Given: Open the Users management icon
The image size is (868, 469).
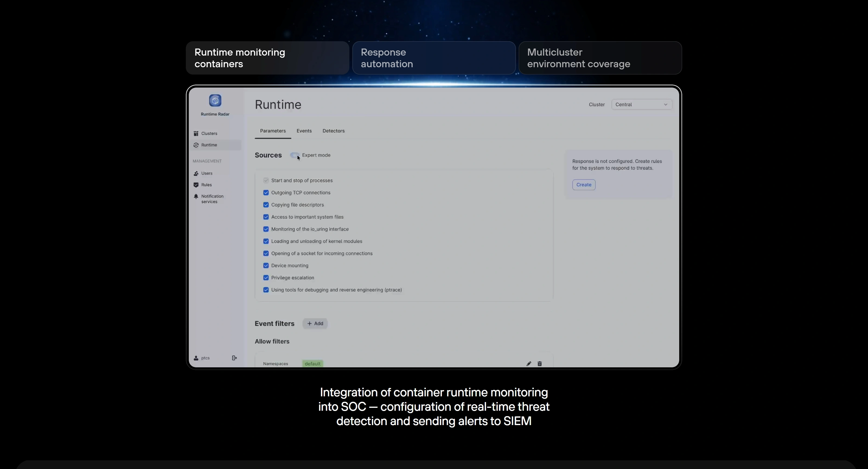Looking at the screenshot, I should click(x=196, y=174).
